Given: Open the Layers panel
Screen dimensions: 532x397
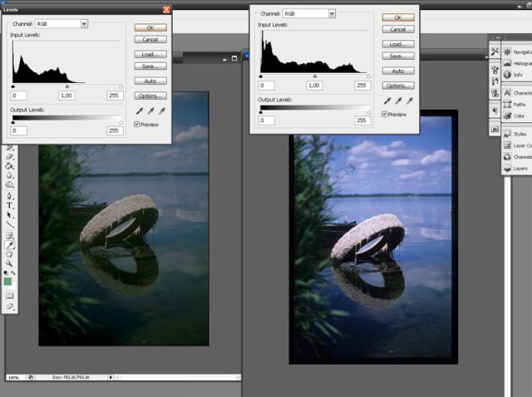Looking at the screenshot, I should 517,169.
